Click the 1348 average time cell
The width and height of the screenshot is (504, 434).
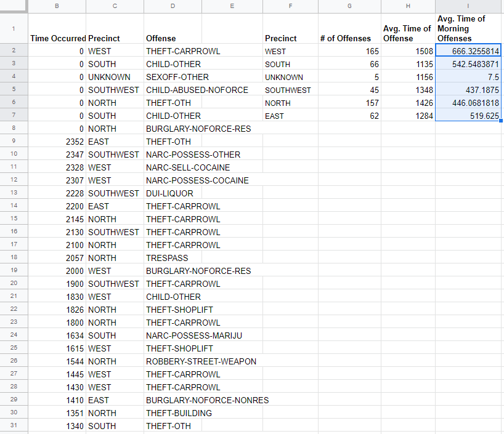[408, 89]
